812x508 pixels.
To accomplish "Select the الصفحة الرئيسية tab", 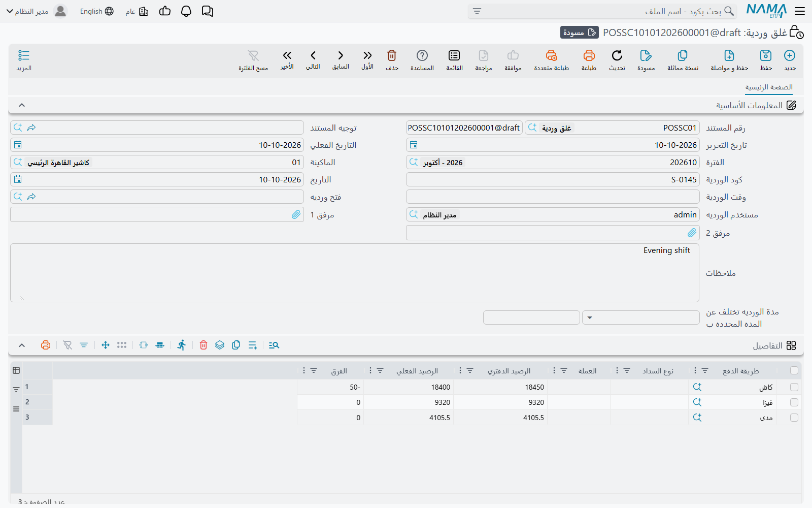I will click(x=769, y=87).
